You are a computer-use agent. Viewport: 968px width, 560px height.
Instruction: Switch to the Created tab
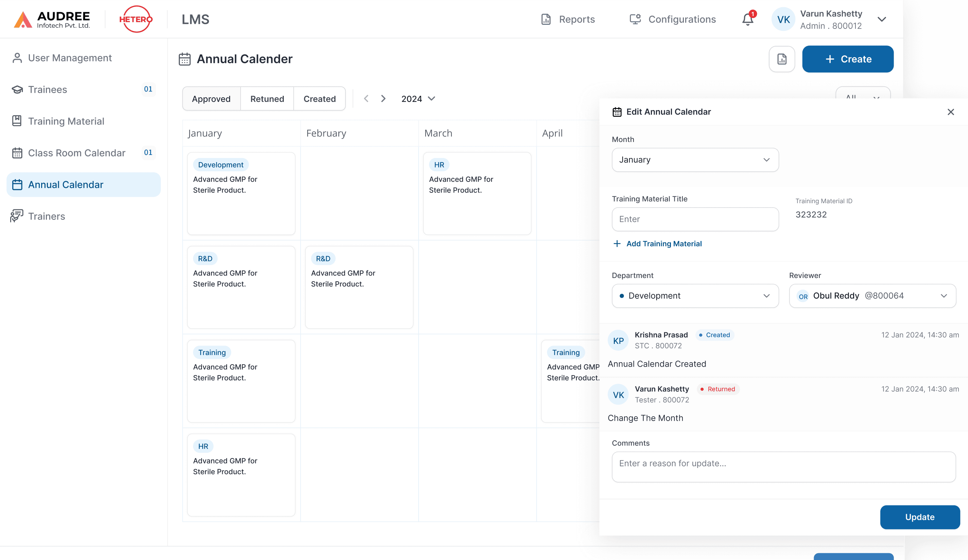point(319,99)
